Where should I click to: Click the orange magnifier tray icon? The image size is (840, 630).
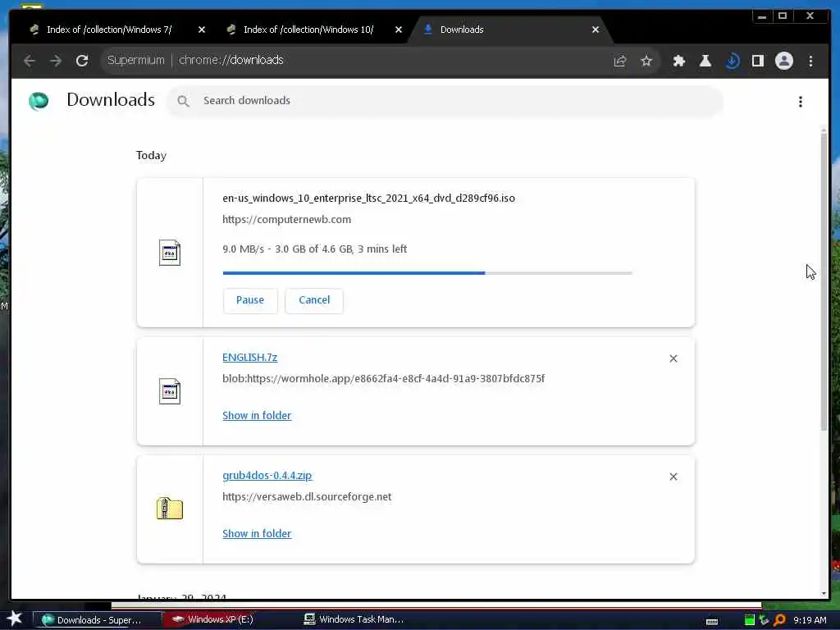(x=779, y=620)
